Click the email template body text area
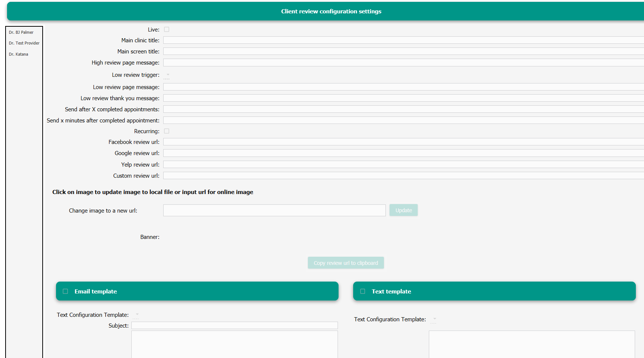The image size is (644, 358). tap(234, 344)
